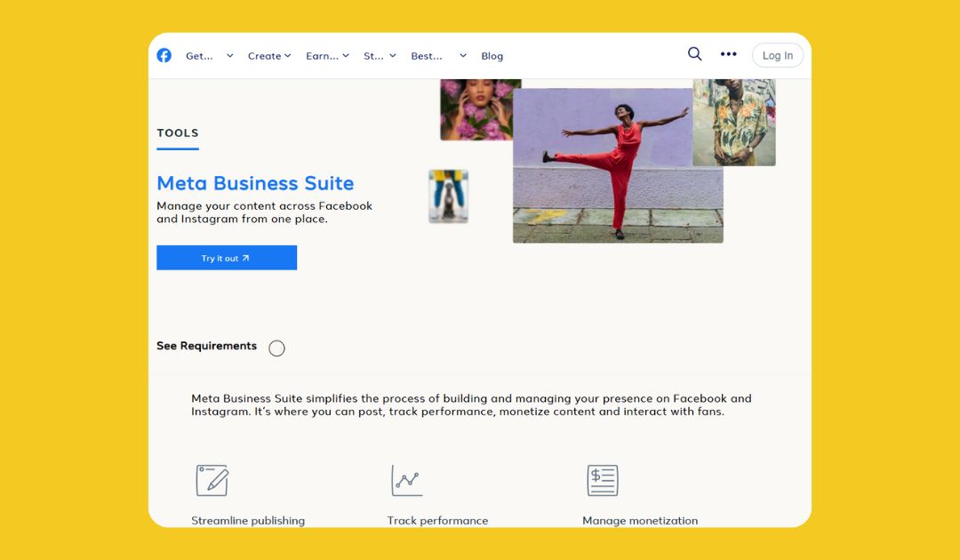Image resolution: width=960 pixels, height=560 pixels.
Task: Open the Earn... navigation item
Action: tap(322, 56)
